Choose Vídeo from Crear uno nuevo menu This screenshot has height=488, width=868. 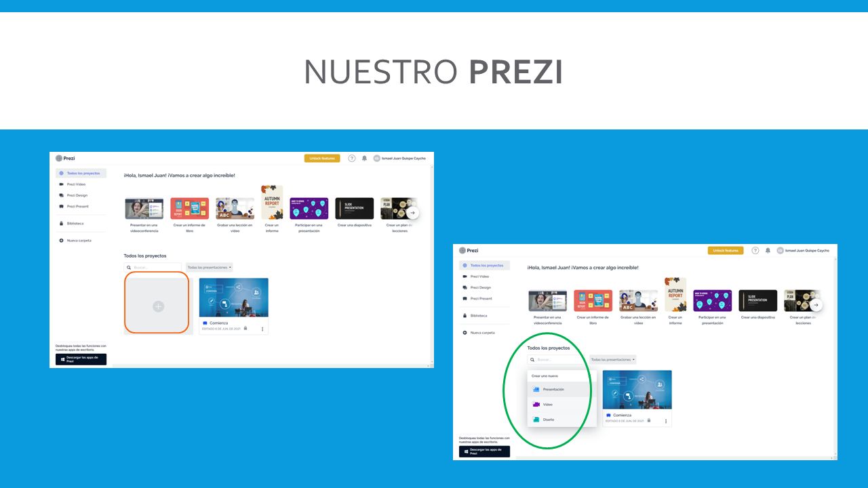561,404
